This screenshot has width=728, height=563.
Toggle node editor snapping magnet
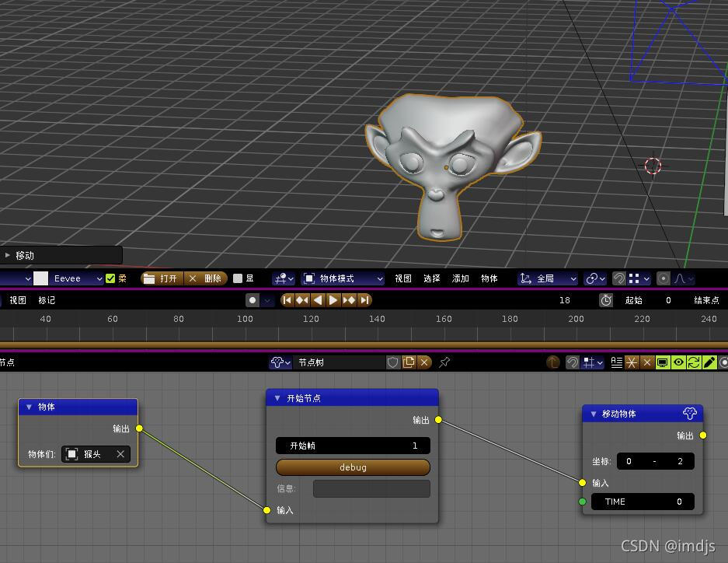click(573, 362)
